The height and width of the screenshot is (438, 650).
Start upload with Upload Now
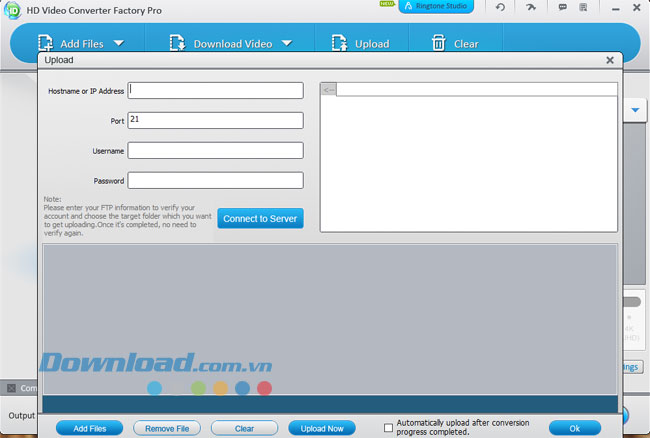pyautogui.click(x=322, y=428)
